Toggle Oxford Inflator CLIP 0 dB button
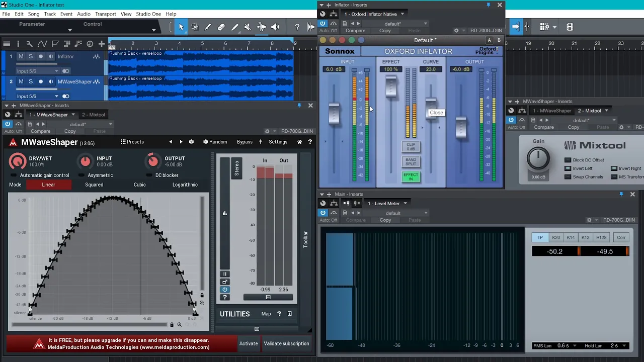This screenshot has width=644, height=362. (411, 147)
